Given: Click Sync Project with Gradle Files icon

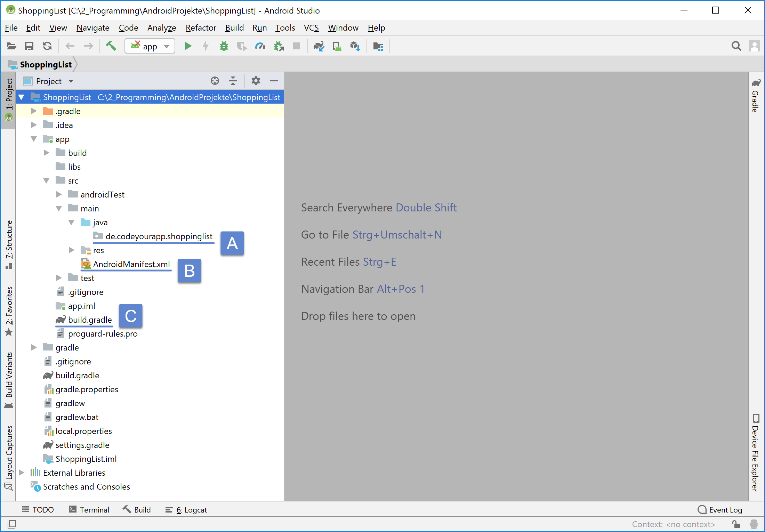Looking at the screenshot, I should [319, 46].
